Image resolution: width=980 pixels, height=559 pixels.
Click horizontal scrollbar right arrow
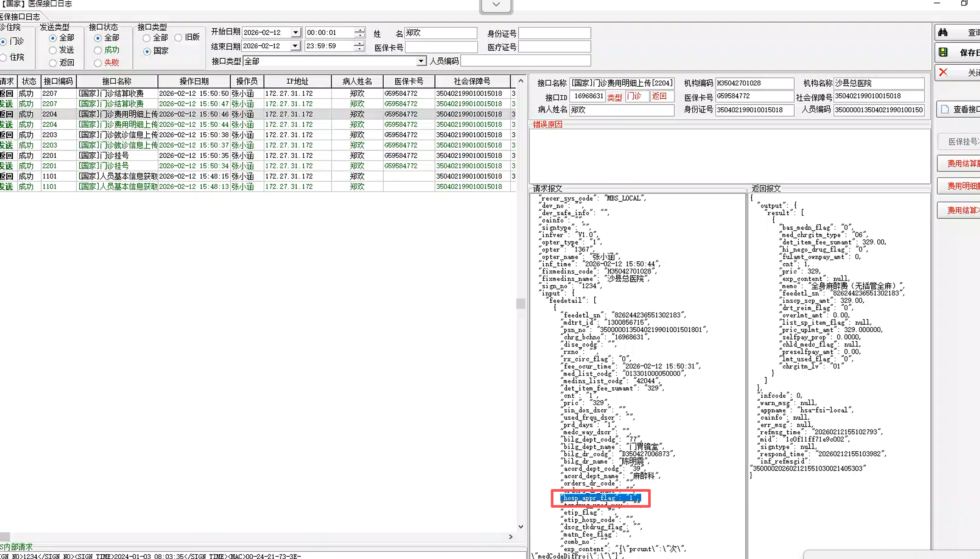[510, 537]
